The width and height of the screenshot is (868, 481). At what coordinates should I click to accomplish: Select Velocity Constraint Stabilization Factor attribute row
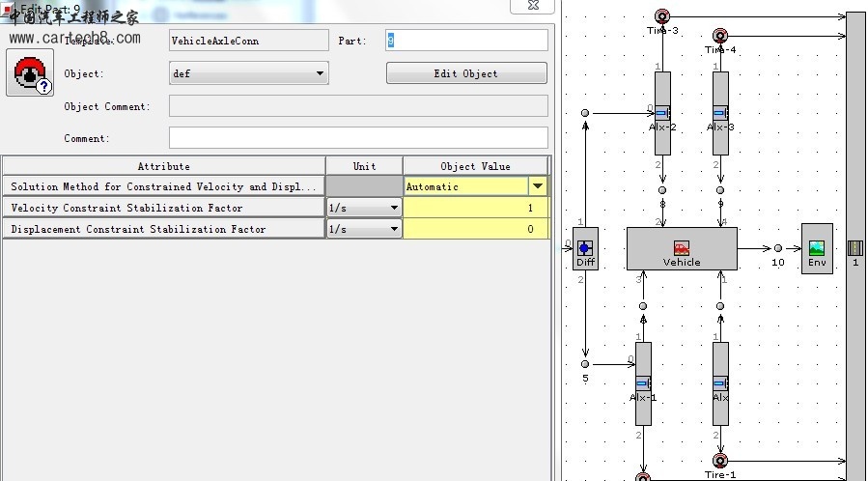[164, 208]
